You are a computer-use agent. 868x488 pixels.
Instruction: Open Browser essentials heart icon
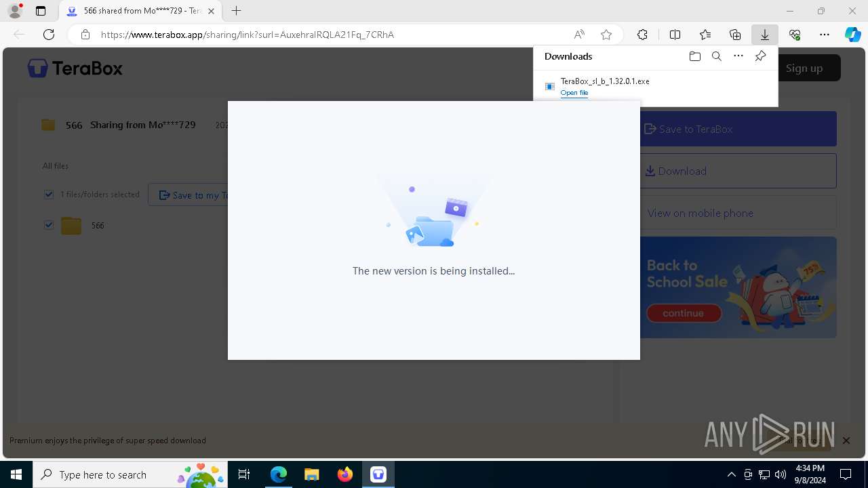[795, 35]
